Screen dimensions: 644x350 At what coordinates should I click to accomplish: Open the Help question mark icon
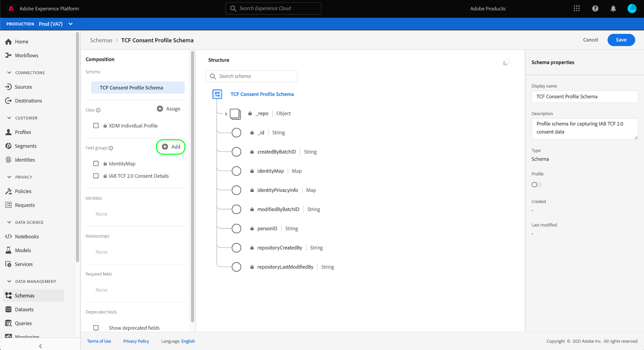coord(595,8)
